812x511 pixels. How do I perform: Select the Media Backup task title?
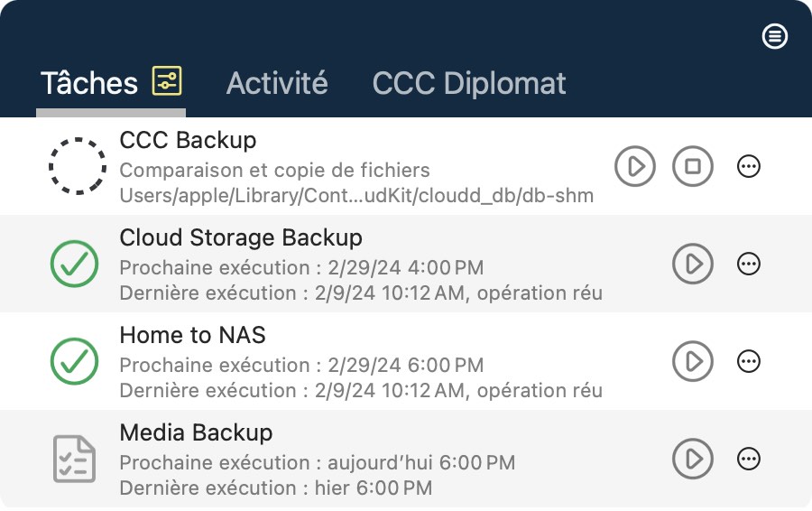[x=196, y=432]
